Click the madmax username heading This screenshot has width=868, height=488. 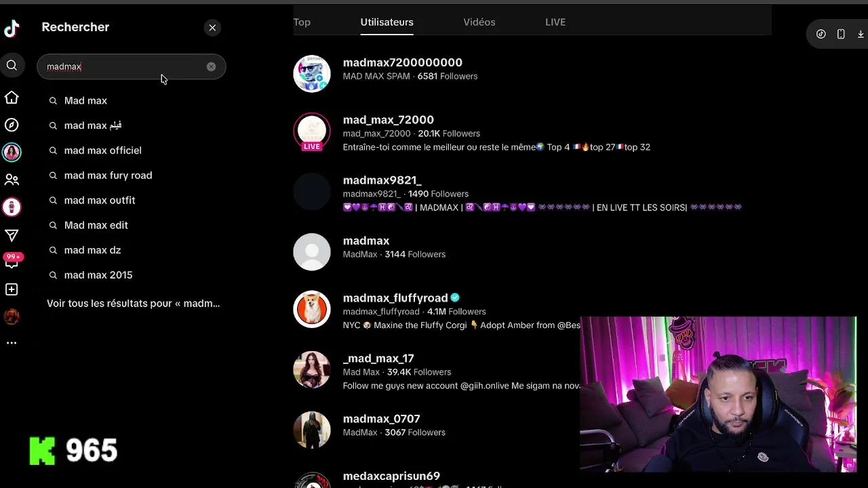pyautogui.click(x=366, y=241)
